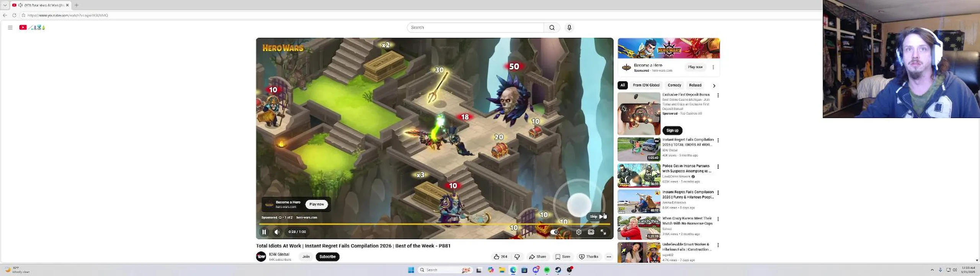Open player settings gear
980x276 pixels.
(x=579, y=232)
